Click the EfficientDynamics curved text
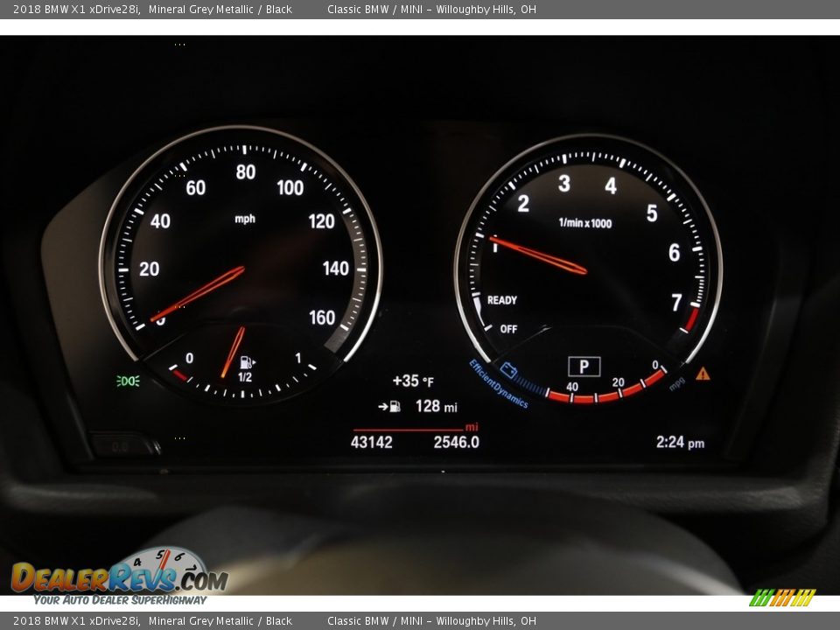Image resolution: width=840 pixels, height=630 pixels. click(x=498, y=384)
